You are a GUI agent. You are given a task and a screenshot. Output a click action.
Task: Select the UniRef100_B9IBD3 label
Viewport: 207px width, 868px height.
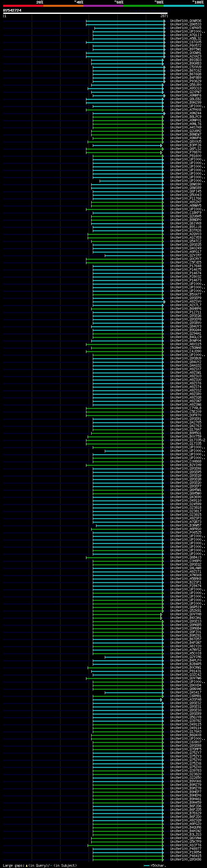(x=186, y=60)
